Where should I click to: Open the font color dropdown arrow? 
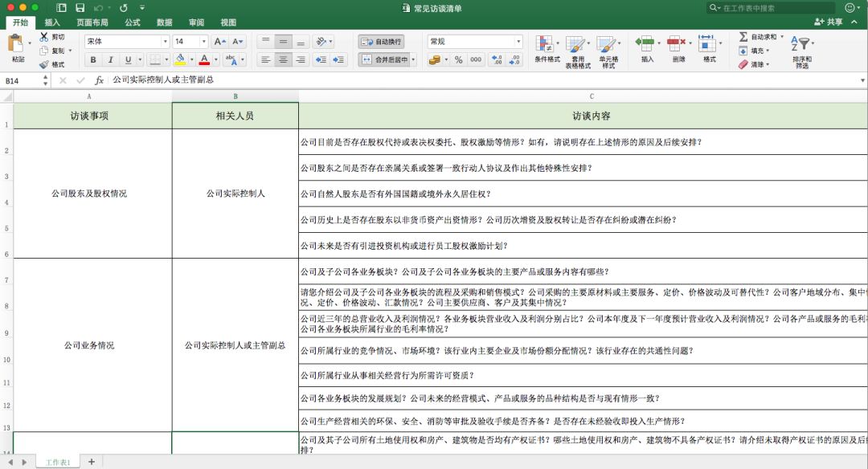(x=216, y=59)
